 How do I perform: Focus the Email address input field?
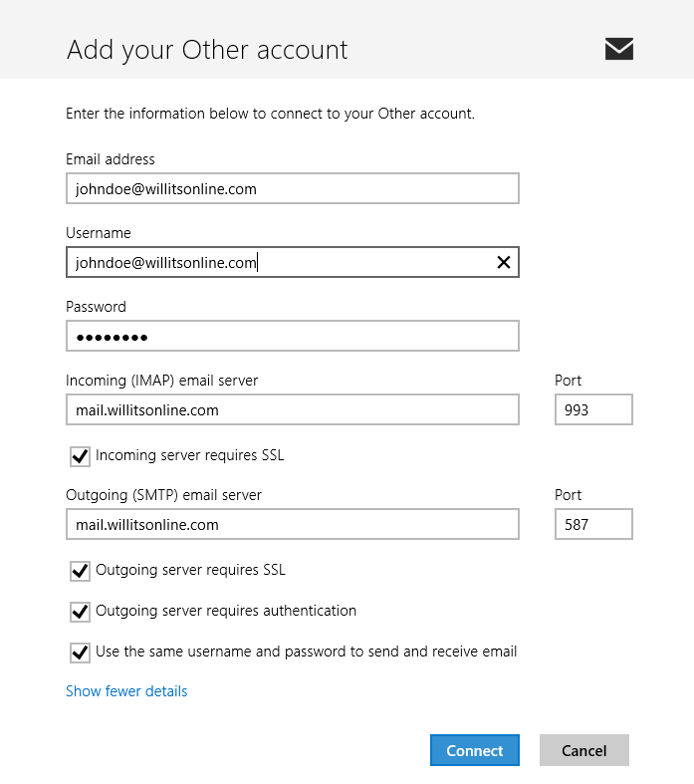tap(293, 188)
